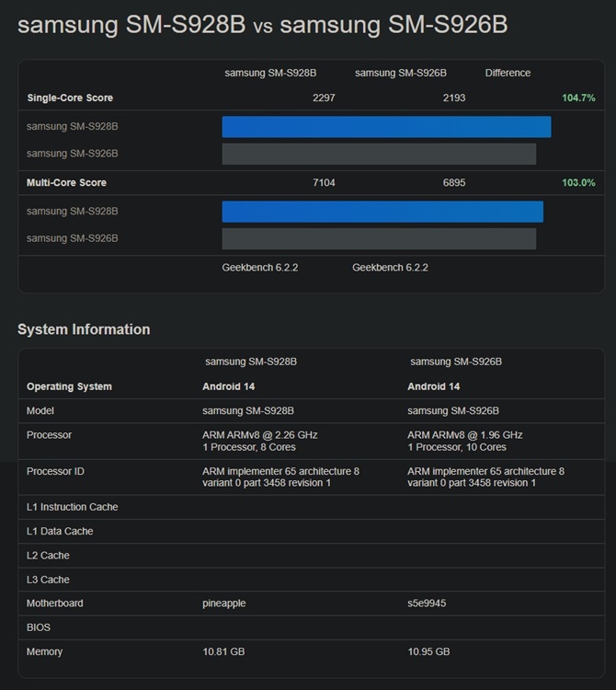The width and height of the screenshot is (616, 690).
Task: Select motherboard value 'pineapple'
Action: click(223, 604)
